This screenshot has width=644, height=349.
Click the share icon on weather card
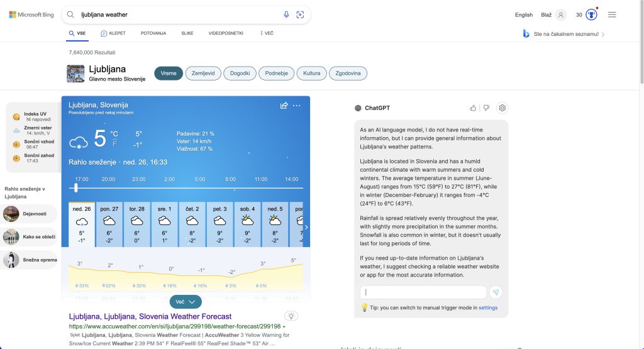click(x=284, y=106)
